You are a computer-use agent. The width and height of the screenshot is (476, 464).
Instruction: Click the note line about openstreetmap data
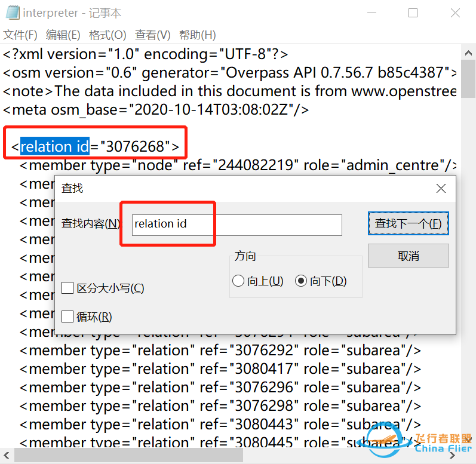[229, 91]
